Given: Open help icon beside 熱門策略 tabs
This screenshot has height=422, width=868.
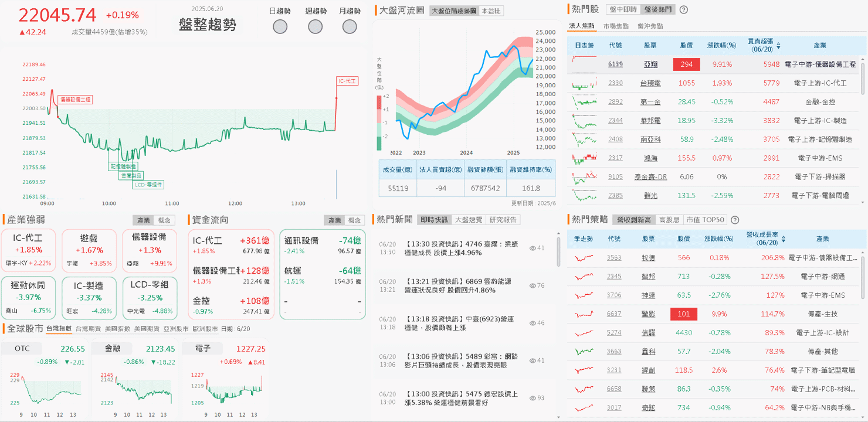Looking at the screenshot, I should tap(735, 220).
